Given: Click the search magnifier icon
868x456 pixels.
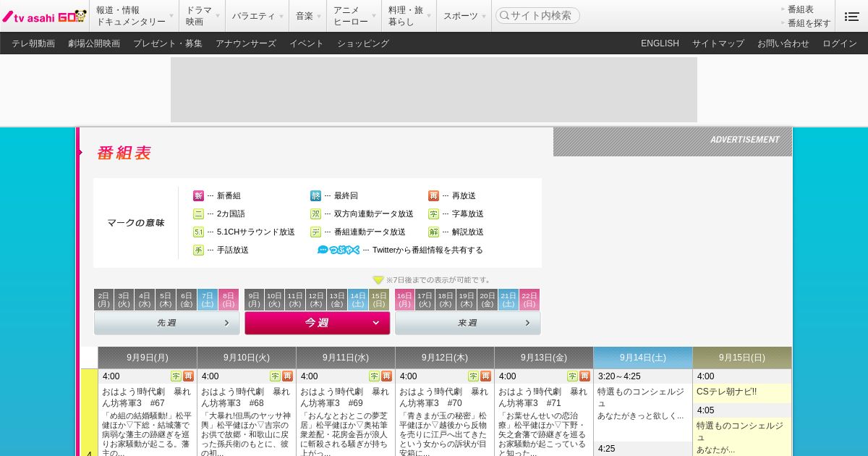Looking at the screenshot, I should [504, 15].
